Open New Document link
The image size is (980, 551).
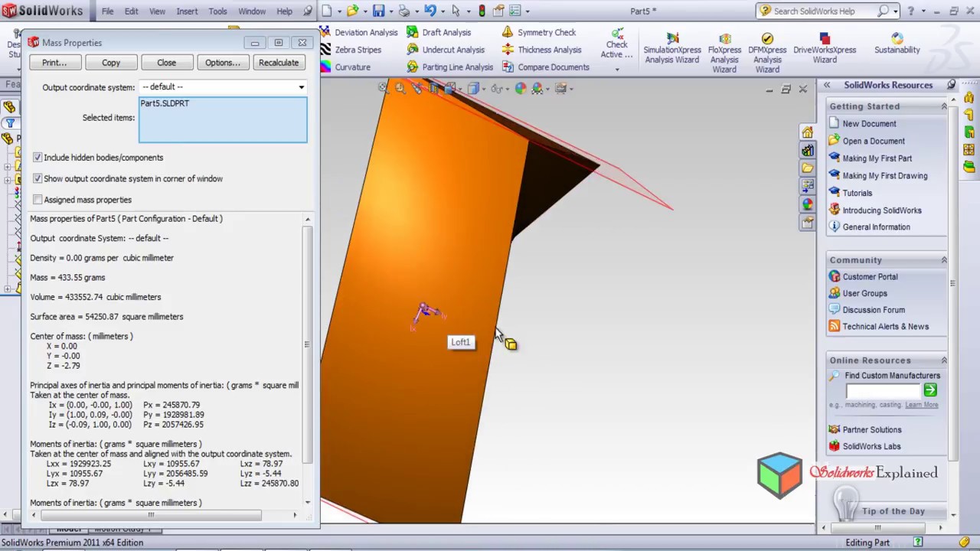click(x=869, y=123)
